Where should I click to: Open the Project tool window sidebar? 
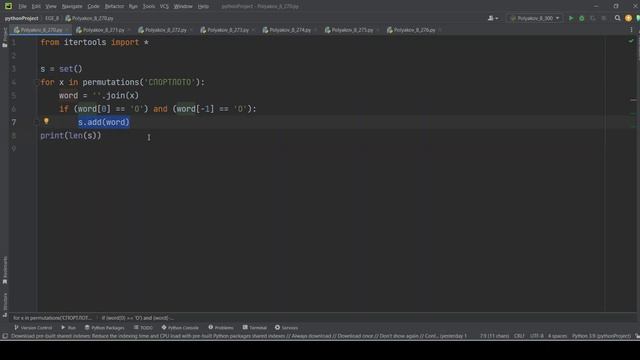pyautogui.click(x=5, y=37)
